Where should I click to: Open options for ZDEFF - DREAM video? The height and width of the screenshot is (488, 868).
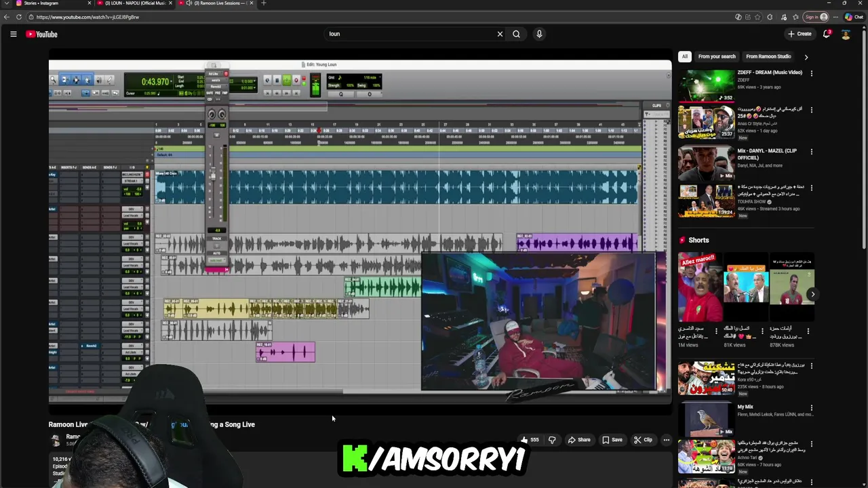(812, 73)
